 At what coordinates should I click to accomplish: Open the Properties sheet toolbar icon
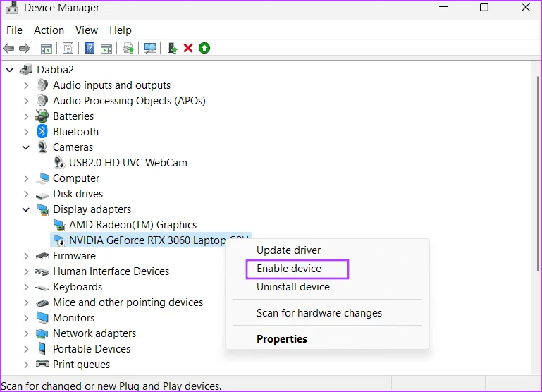[68, 49]
